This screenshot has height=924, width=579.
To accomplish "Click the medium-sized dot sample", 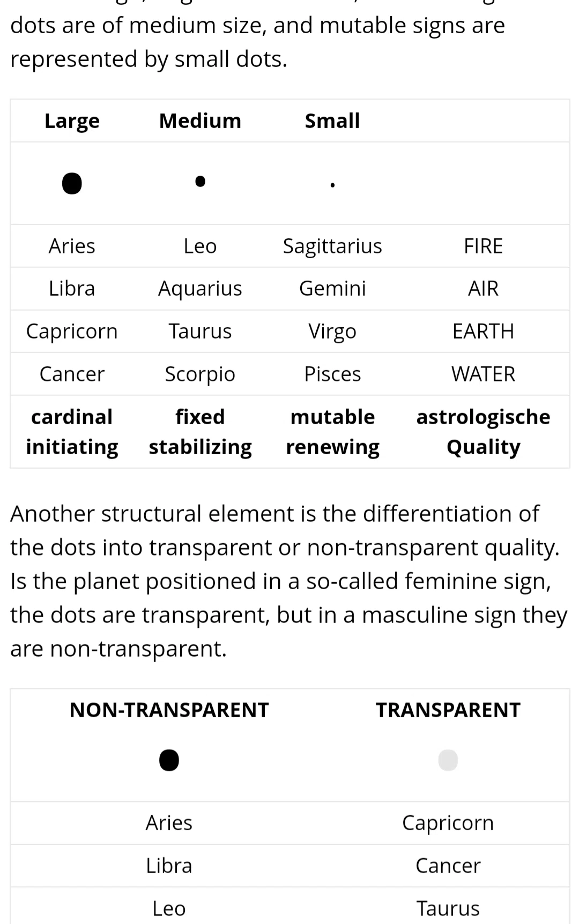I will [x=200, y=181].
